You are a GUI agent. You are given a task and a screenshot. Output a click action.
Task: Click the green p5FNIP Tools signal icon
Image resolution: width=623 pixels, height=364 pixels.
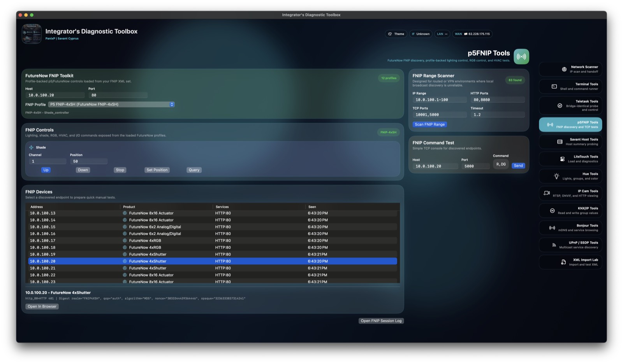521,56
